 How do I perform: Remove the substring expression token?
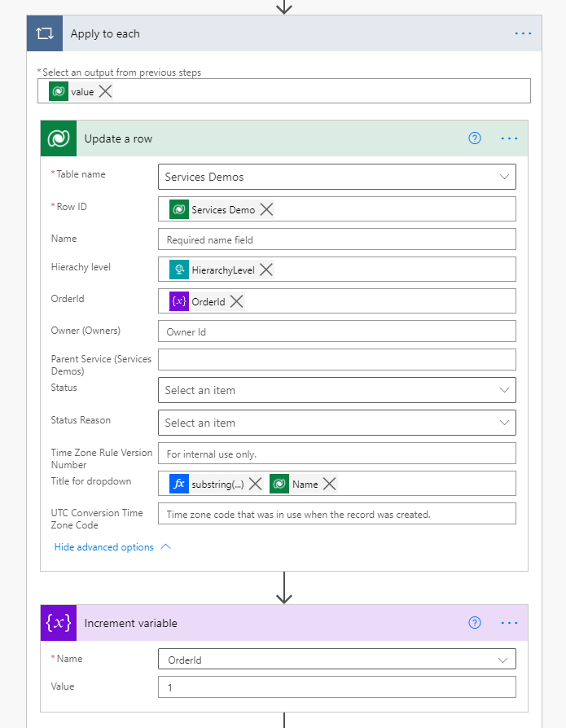pyautogui.click(x=255, y=484)
